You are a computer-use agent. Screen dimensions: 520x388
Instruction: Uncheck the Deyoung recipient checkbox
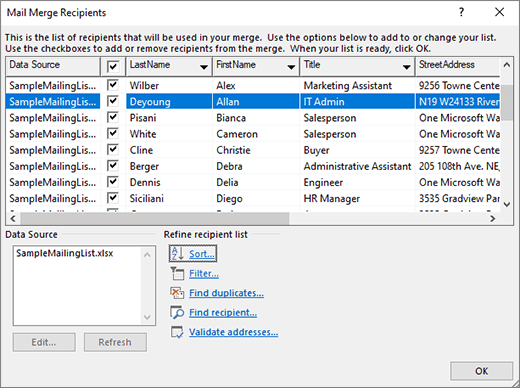click(x=113, y=101)
